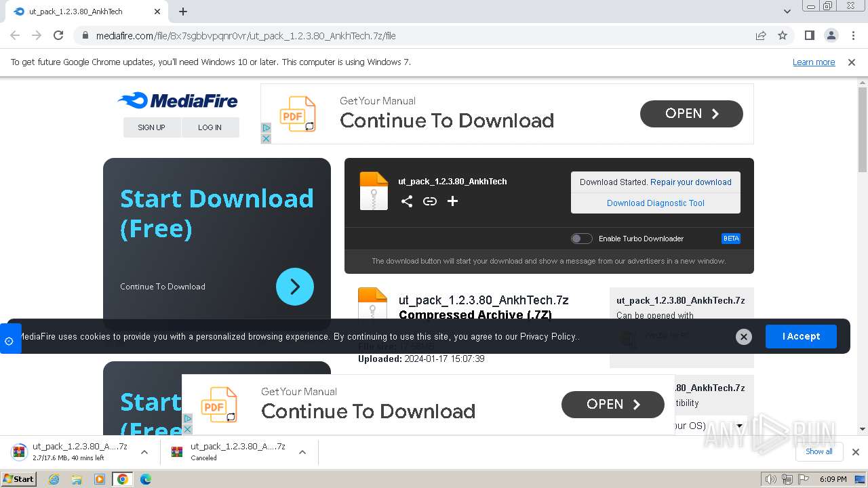Viewport: 868px width, 488px height.
Task: Click the canceled ut_pack download item
Action: pos(228,451)
